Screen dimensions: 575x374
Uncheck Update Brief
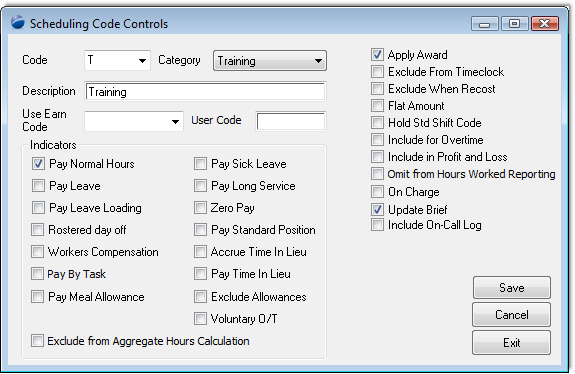click(x=377, y=209)
